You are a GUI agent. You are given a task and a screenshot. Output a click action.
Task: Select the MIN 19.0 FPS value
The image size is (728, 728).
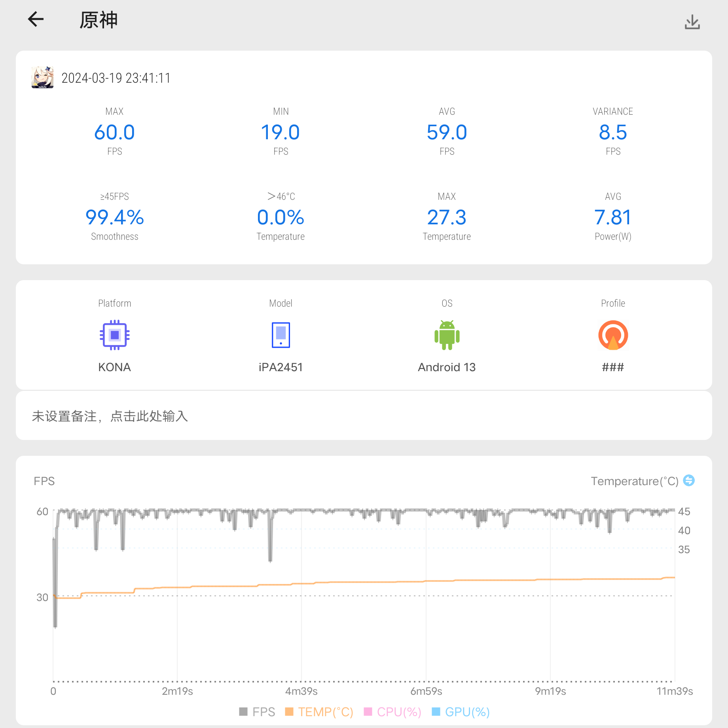281,132
